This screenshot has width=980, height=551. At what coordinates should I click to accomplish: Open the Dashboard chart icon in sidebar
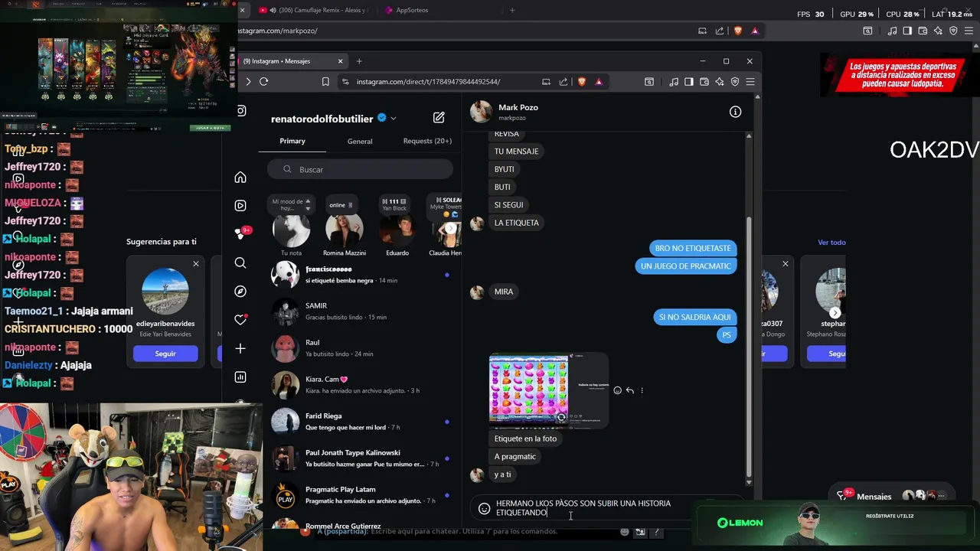[x=240, y=377]
